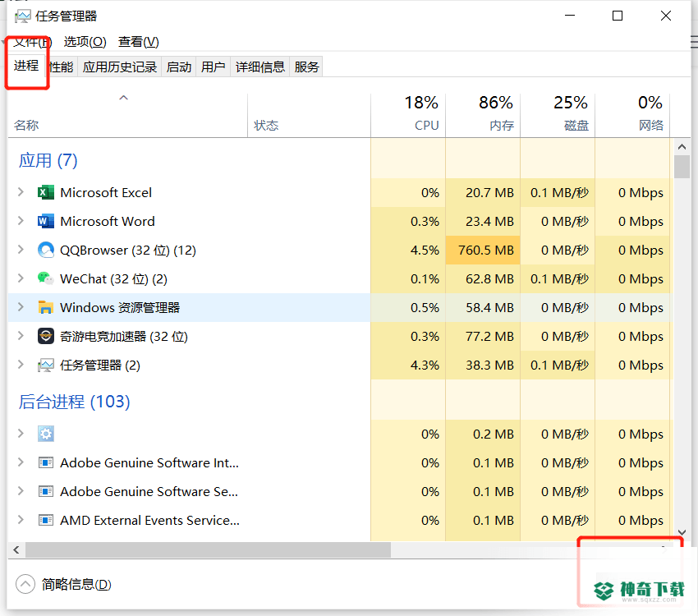Screen dimensions: 698x616
Task: Switch to the 详细信息 tab
Action: tap(260, 67)
